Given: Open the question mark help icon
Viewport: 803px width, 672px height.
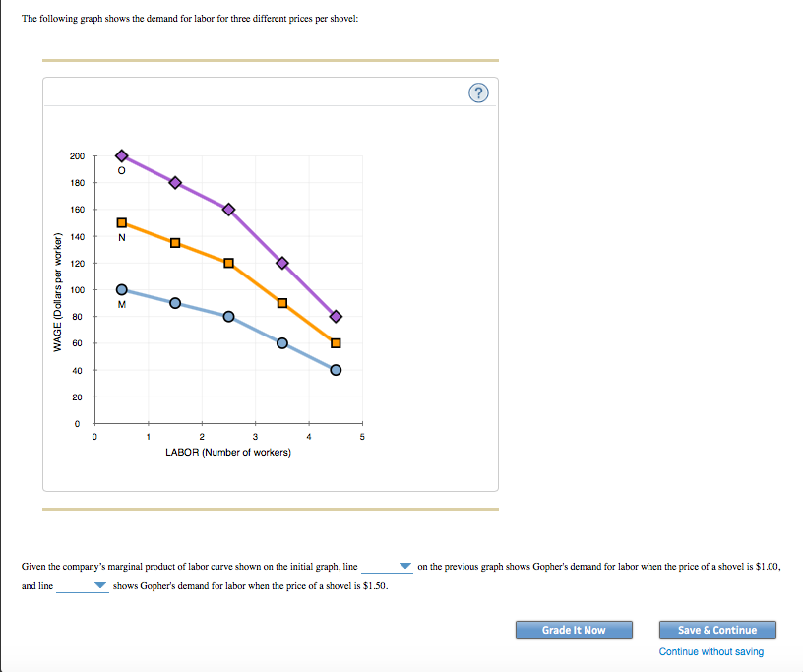Looking at the screenshot, I should pos(478,92).
